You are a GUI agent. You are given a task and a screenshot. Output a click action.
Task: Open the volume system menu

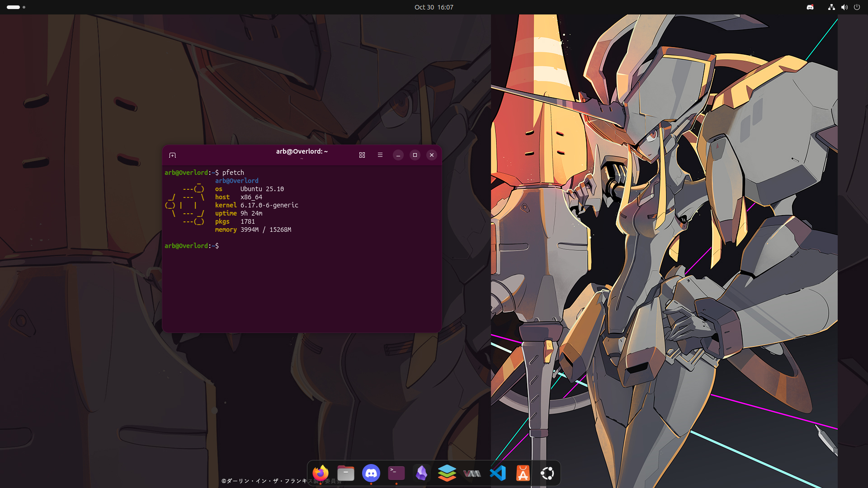tap(844, 7)
